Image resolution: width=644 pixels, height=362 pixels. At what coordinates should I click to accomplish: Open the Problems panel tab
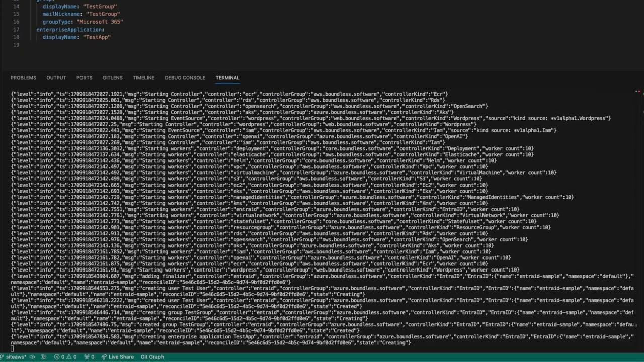point(23,78)
